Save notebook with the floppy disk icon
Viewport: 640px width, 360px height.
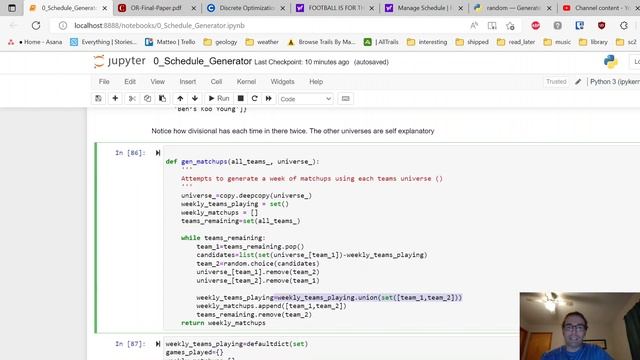pyautogui.click(x=98, y=98)
